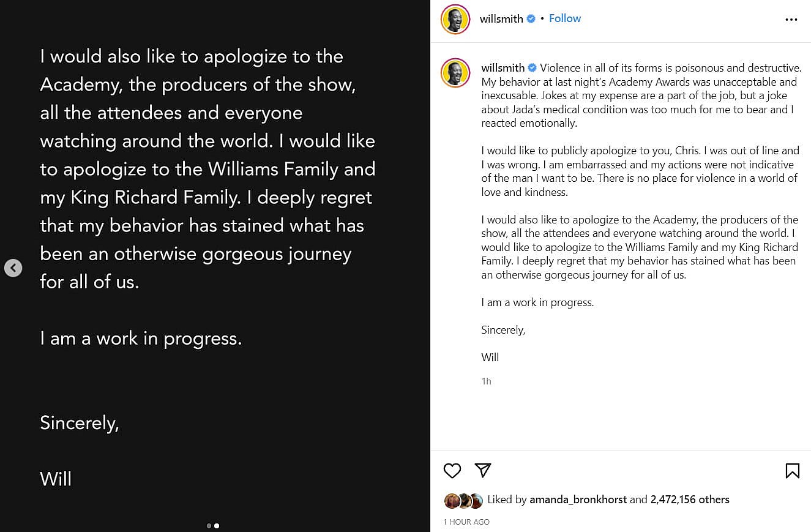Click the Follow button
This screenshot has width=811, height=532.
(564, 18)
